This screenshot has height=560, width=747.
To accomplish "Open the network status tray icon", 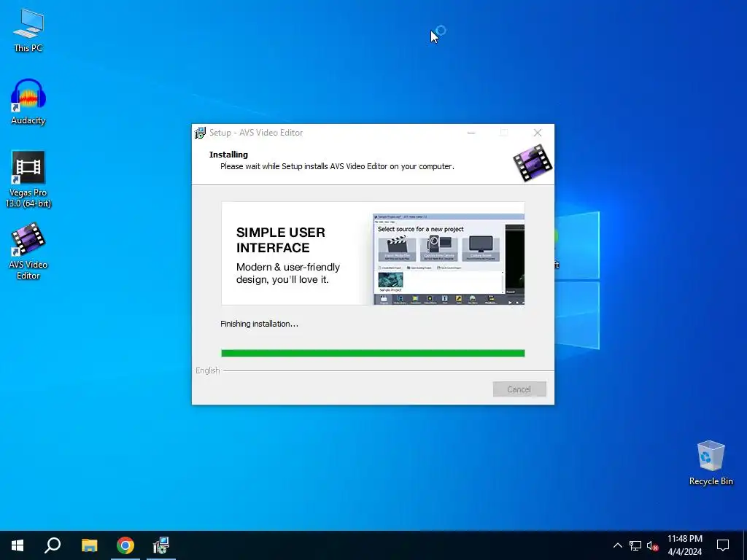I will [x=635, y=545].
